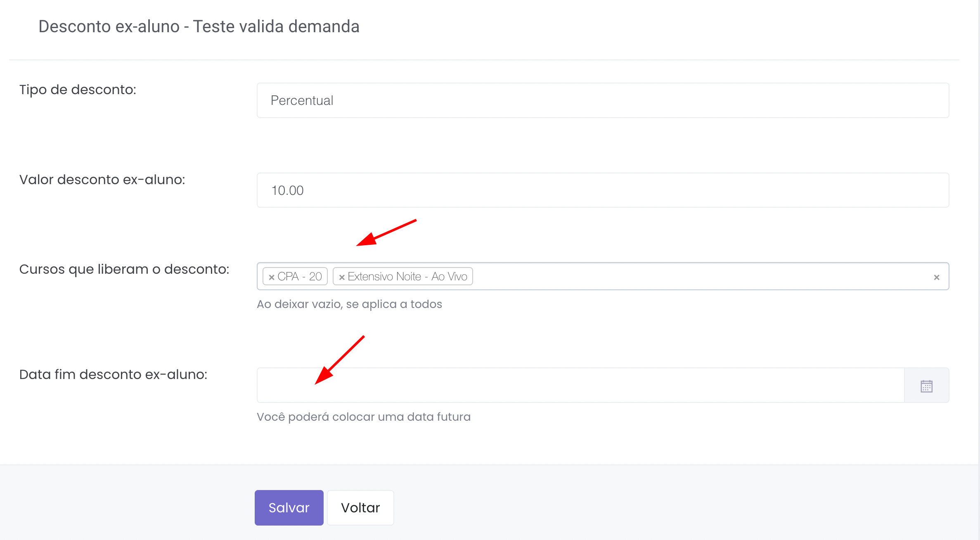Click the "Valor desconto ex-aluno:" label
The height and width of the screenshot is (540, 980).
click(x=102, y=180)
